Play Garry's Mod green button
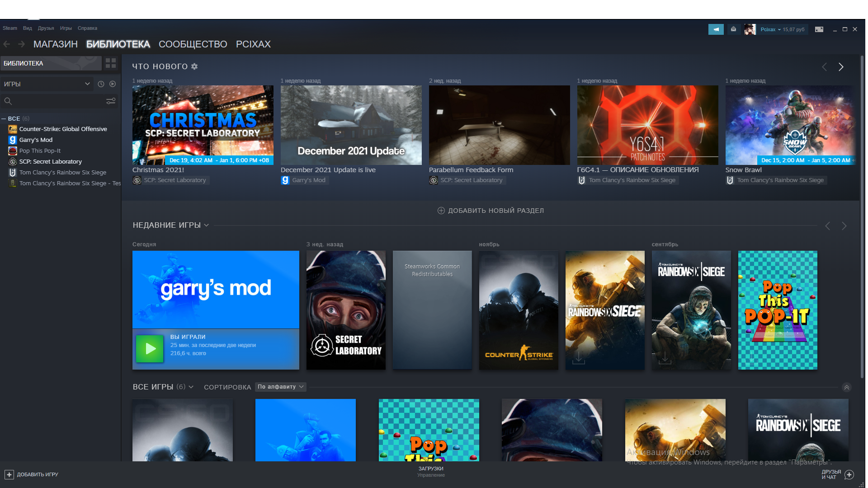 click(150, 348)
